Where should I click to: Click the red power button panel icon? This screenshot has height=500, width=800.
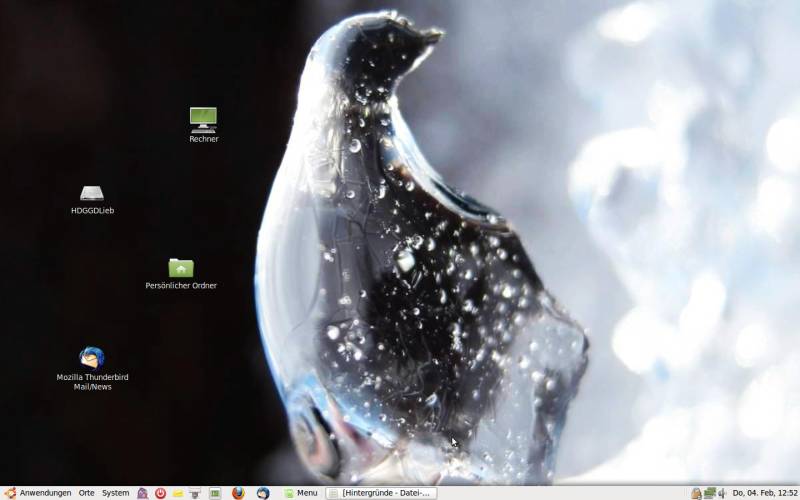click(x=160, y=493)
